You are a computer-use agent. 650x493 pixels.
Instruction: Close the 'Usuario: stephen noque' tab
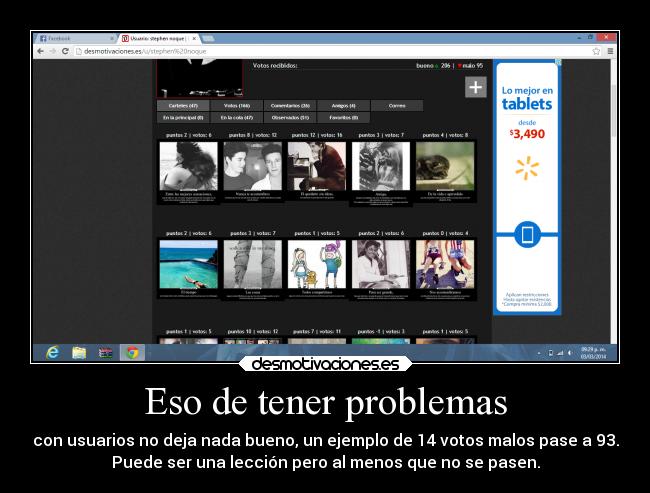pyautogui.click(x=194, y=38)
